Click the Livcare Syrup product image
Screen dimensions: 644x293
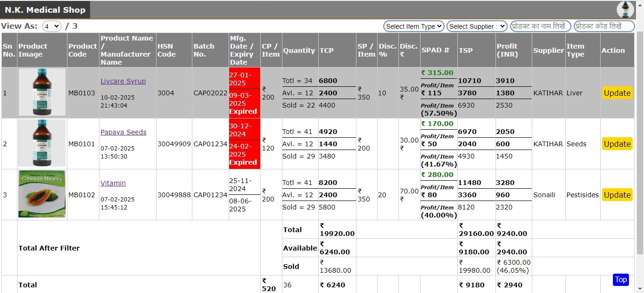[42, 92]
